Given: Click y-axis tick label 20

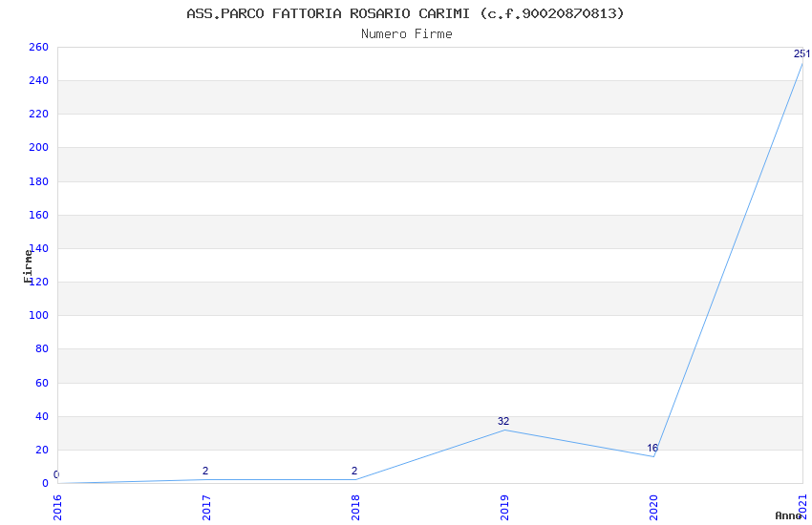Looking at the screenshot, I should coord(42,450).
